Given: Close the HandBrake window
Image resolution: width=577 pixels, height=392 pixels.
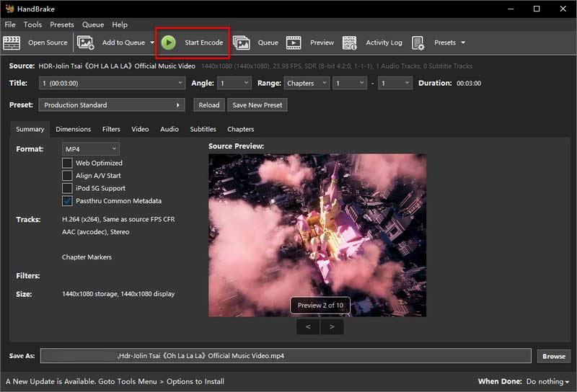Looking at the screenshot, I should (563, 9).
